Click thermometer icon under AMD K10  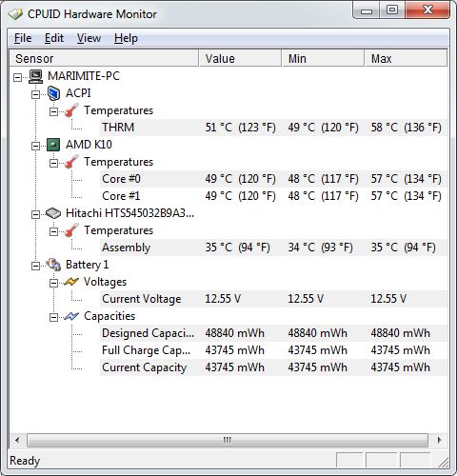click(71, 162)
